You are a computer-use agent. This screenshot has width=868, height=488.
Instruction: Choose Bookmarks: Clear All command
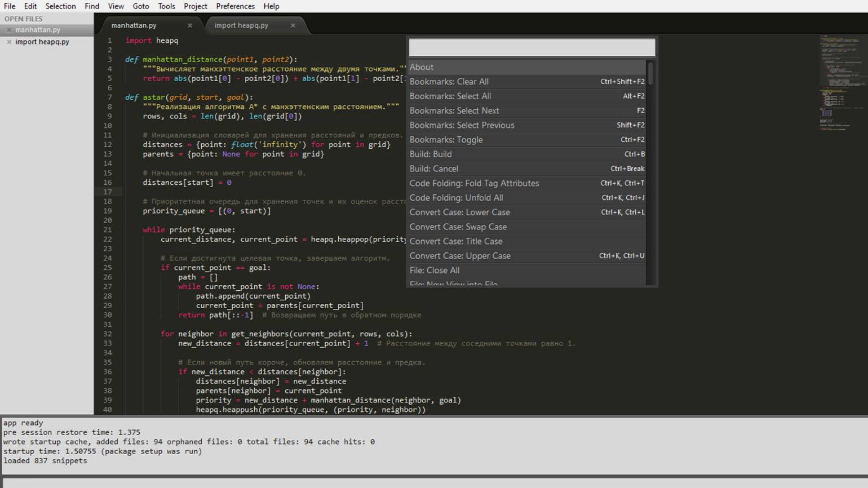point(527,82)
